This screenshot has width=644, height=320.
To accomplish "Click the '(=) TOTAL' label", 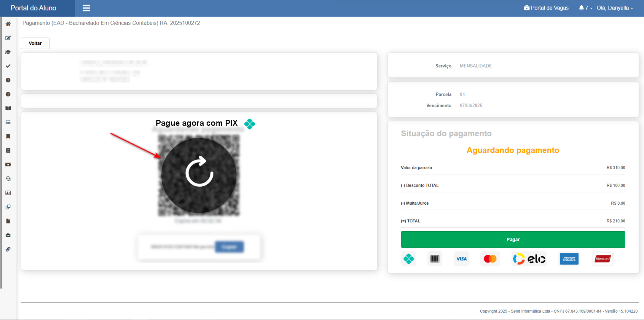I will tap(411, 221).
